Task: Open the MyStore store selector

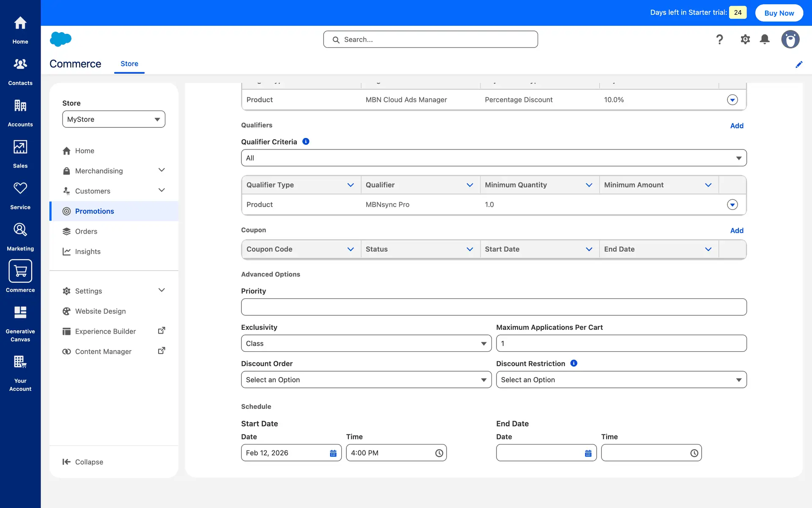Action: point(113,119)
